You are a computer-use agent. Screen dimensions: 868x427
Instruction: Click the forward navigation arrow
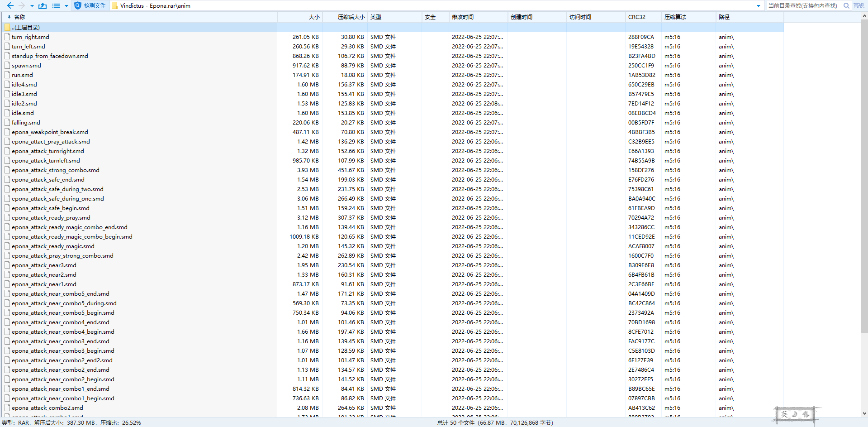[21, 6]
